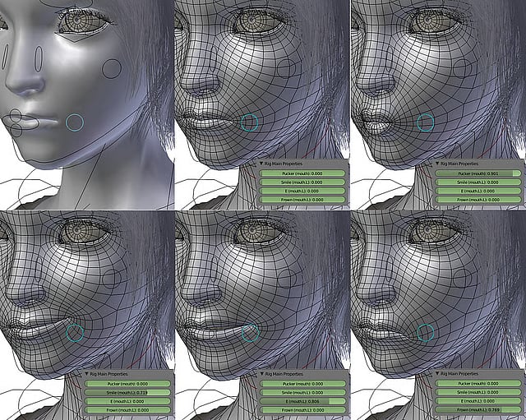Click the Smile slider directly below Pucker 0.901
Image resolution: width=526 pixels, height=420 pixels.
[x=478, y=182]
